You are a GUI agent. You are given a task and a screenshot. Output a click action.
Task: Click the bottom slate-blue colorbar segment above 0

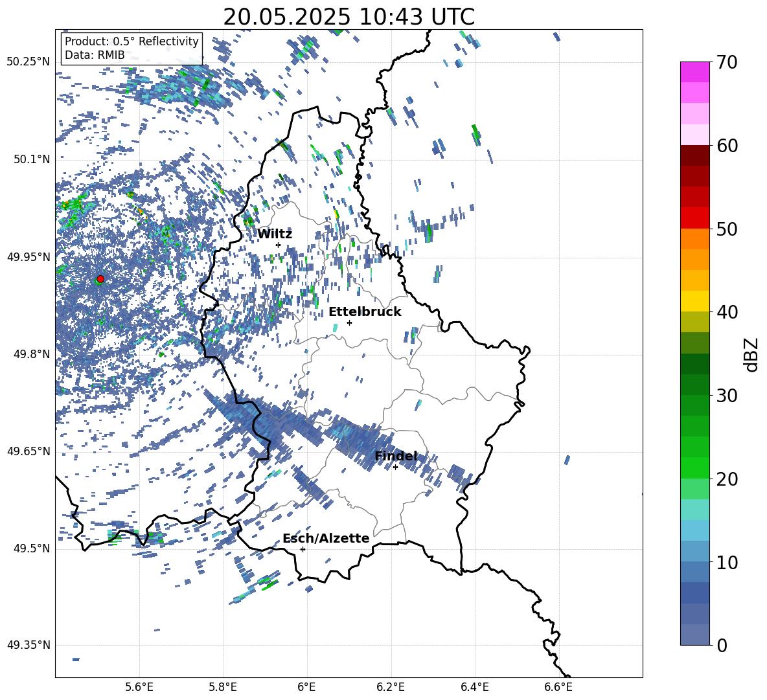[694, 635]
